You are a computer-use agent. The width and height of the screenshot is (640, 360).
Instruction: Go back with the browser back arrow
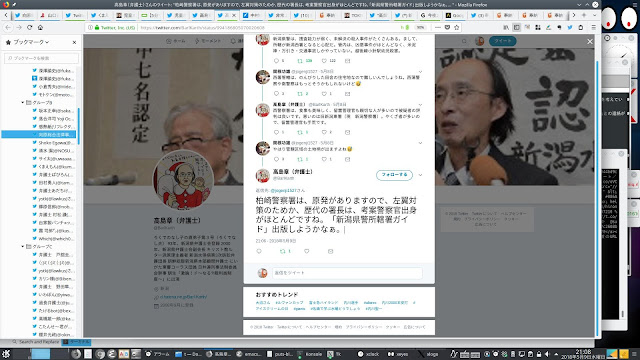8,27
